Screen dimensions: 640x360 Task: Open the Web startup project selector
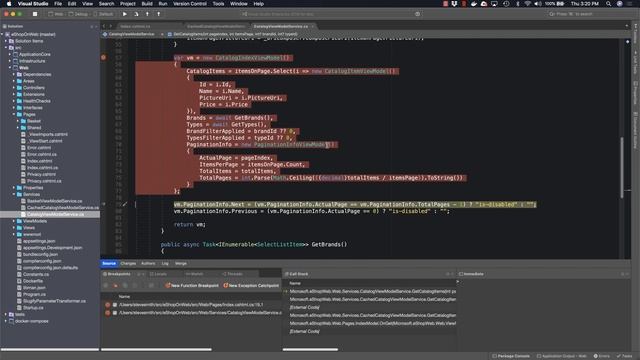[56, 14]
